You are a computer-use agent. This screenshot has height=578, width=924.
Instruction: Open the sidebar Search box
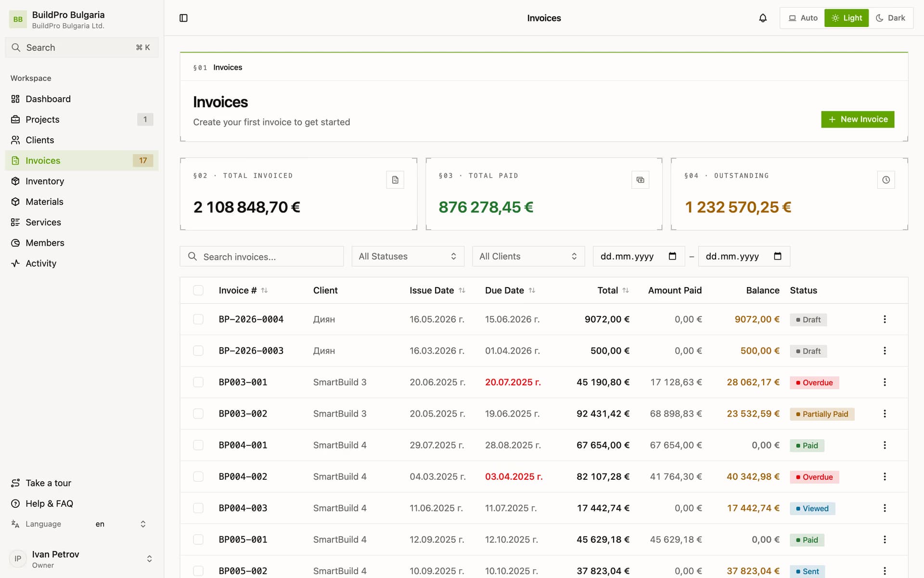click(x=82, y=48)
